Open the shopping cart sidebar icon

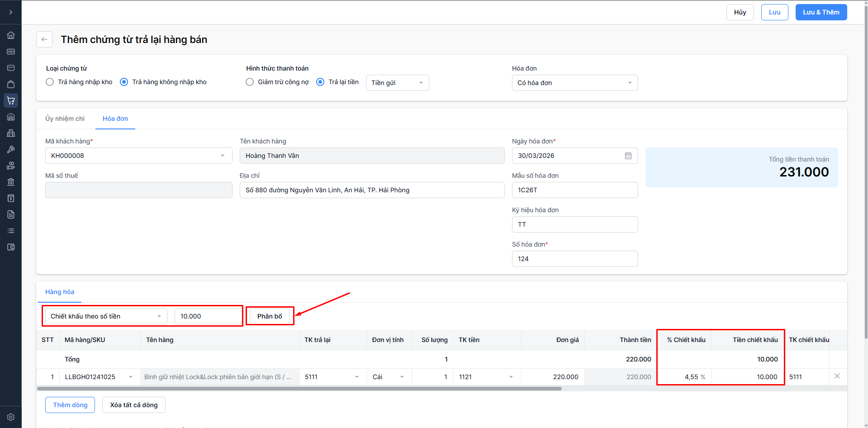point(11,100)
